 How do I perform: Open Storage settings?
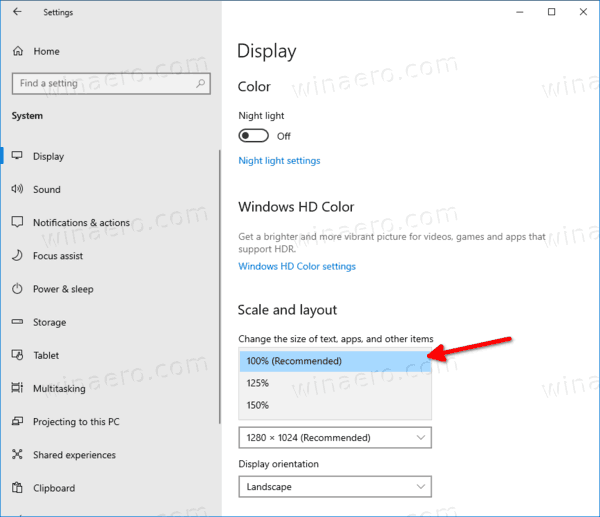coord(49,323)
